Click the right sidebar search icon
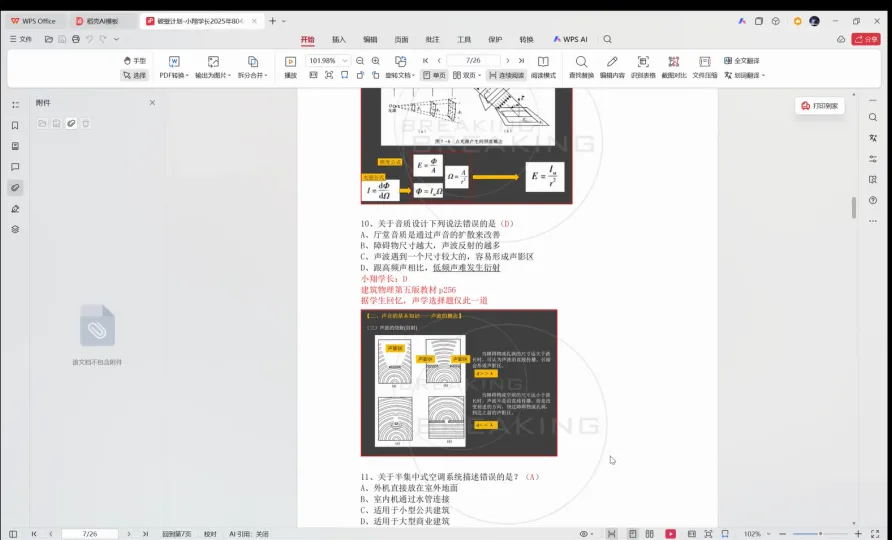This screenshot has height=540, width=892. tap(873, 117)
